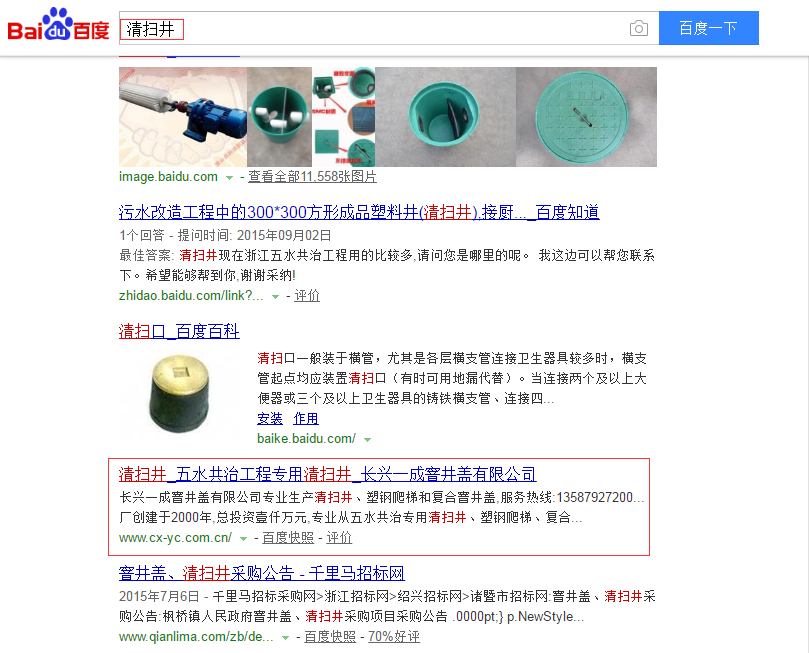Screen dimensions: 809x653
Task: Open the green well interior image thumbnail
Action: point(445,117)
